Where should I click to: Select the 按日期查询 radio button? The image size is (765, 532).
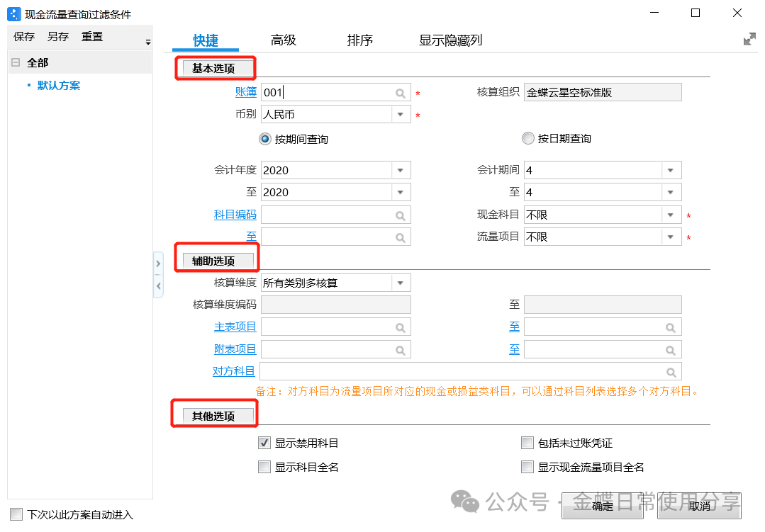[527, 139]
